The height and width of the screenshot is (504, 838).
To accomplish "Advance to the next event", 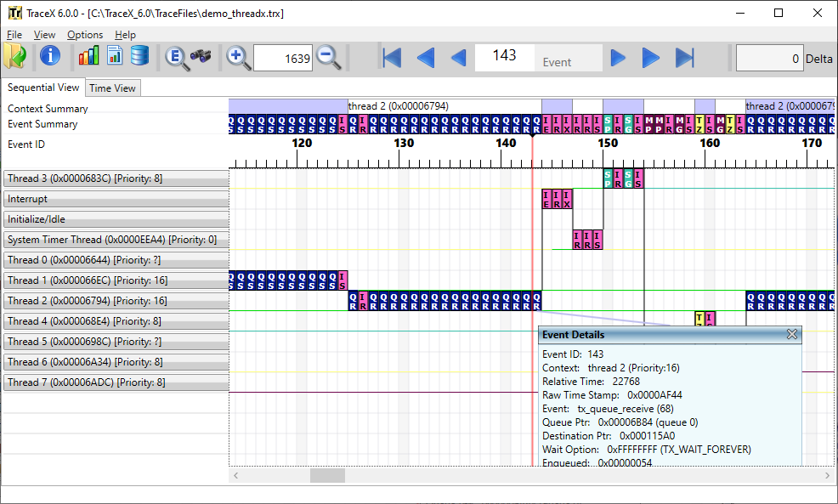I will click(618, 57).
